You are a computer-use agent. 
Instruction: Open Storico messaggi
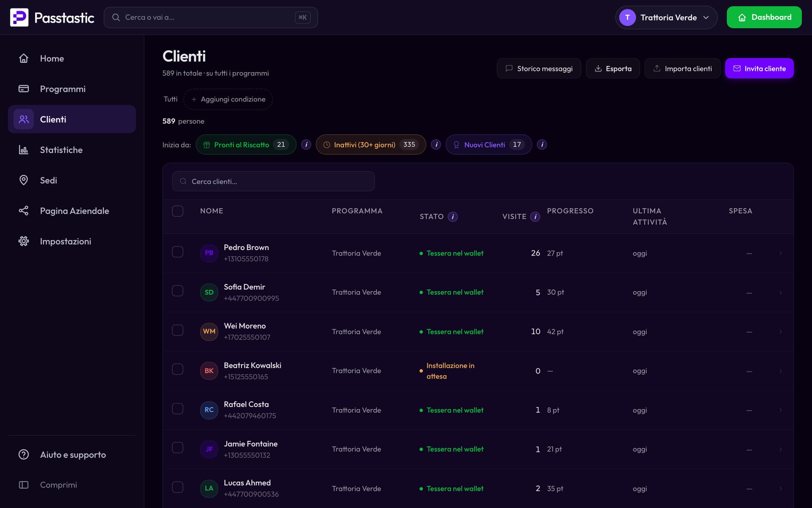click(x=539, y=68)
